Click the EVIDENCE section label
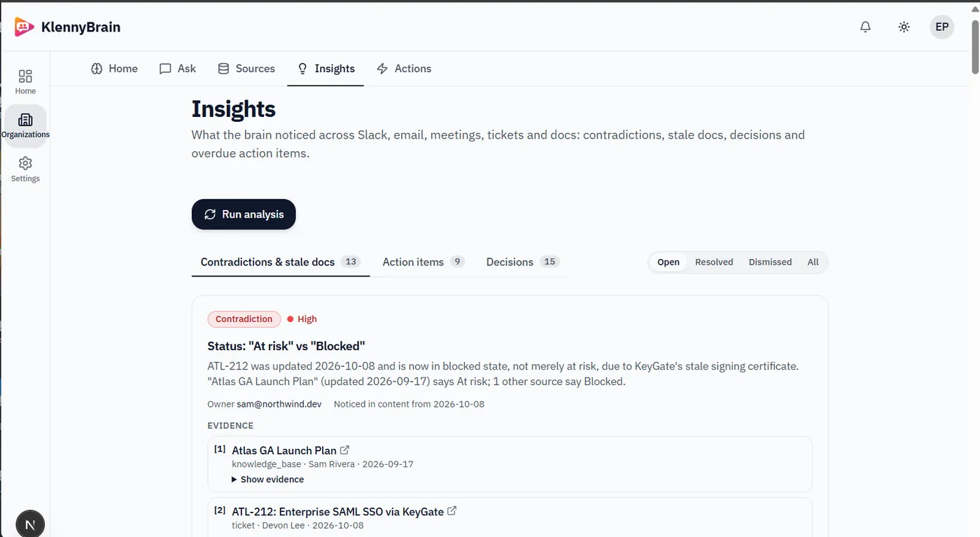Viewport: 980px width, 537px height. [230, 426]
